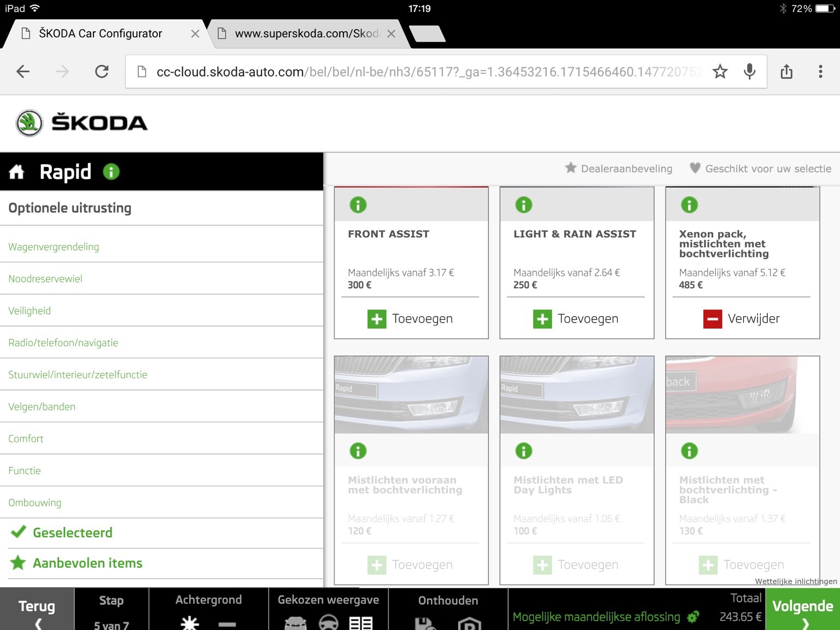Switch to interior steering wheel view

(329, 623)
